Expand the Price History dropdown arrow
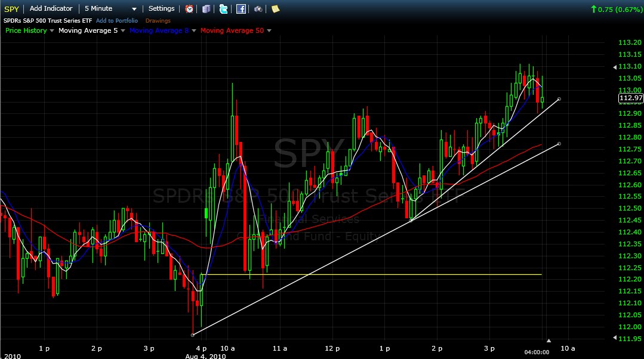 pos(51,30)
